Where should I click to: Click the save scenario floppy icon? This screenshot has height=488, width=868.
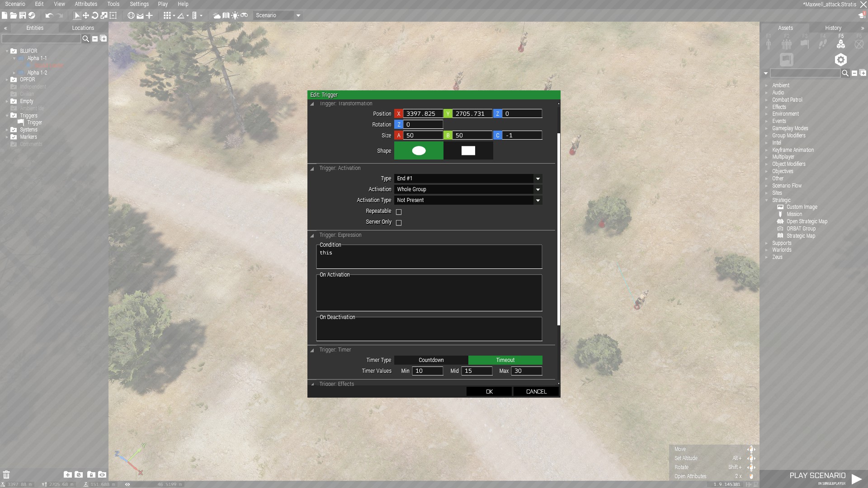click(22, 15)
